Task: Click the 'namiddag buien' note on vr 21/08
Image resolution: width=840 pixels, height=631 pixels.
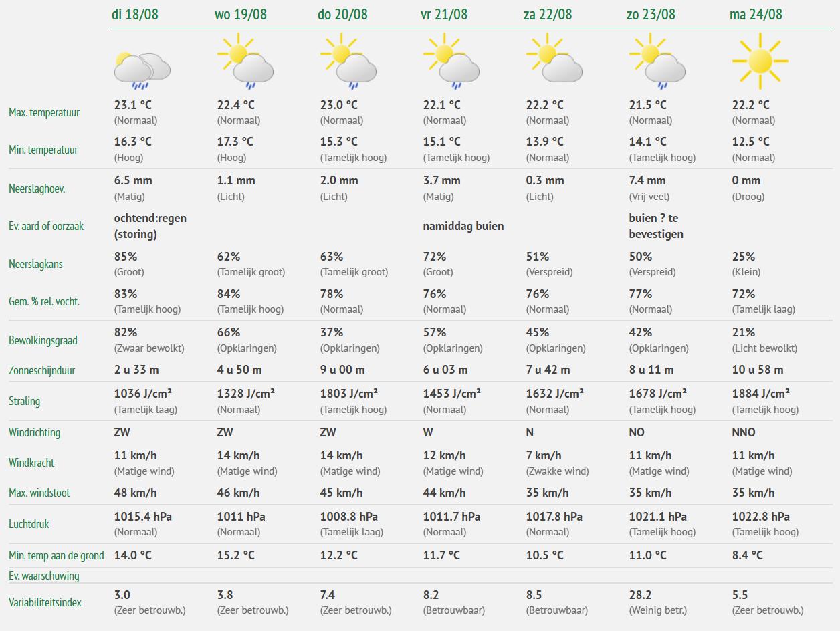Action: click(463, 226)
